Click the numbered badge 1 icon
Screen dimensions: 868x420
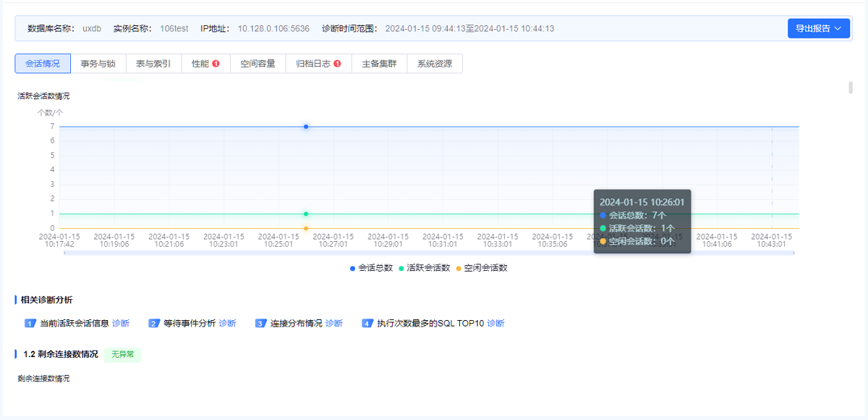pos(30,324)
